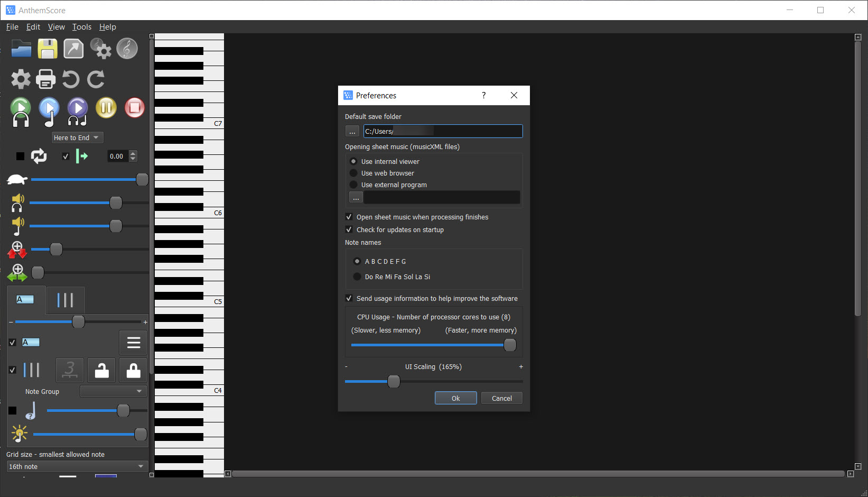This screenshot has height=497, width=868.
Task: Click the closed padlock lock button
Action: pyautogui.click(x=133, y=370)
